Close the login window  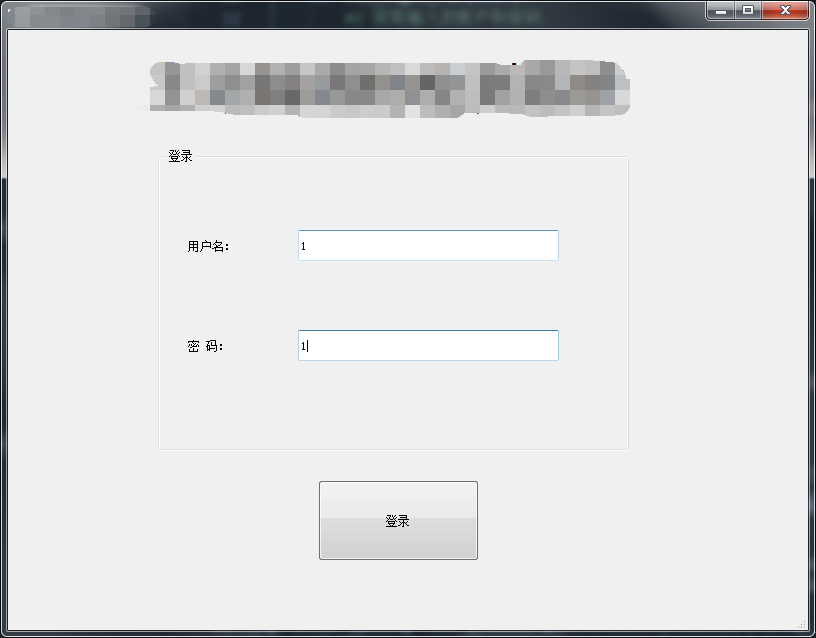pos(785,10)
